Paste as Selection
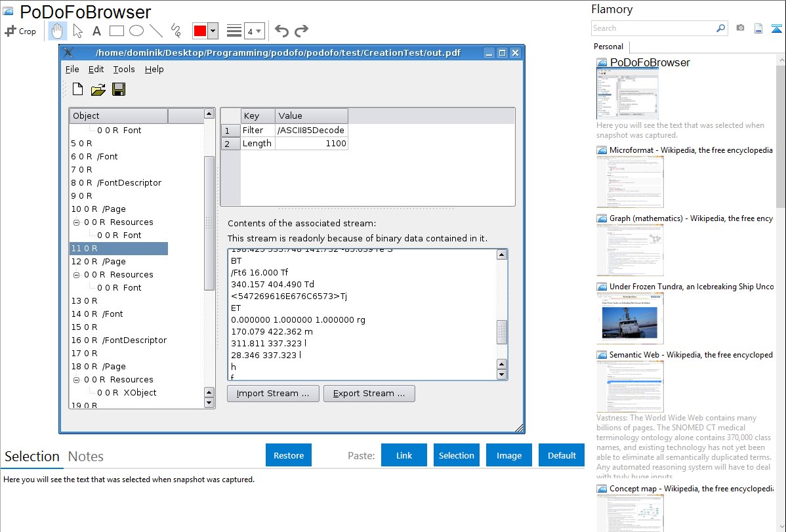 [456, 455]
